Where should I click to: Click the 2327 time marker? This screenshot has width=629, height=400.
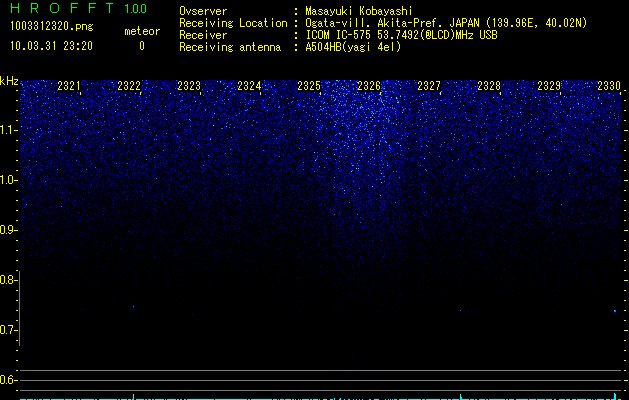point(429,85)
